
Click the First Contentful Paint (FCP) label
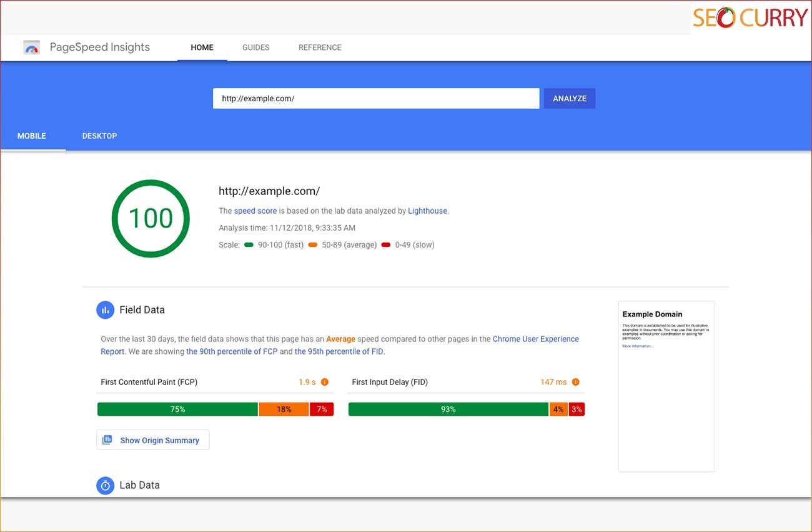tap(149, 382)
